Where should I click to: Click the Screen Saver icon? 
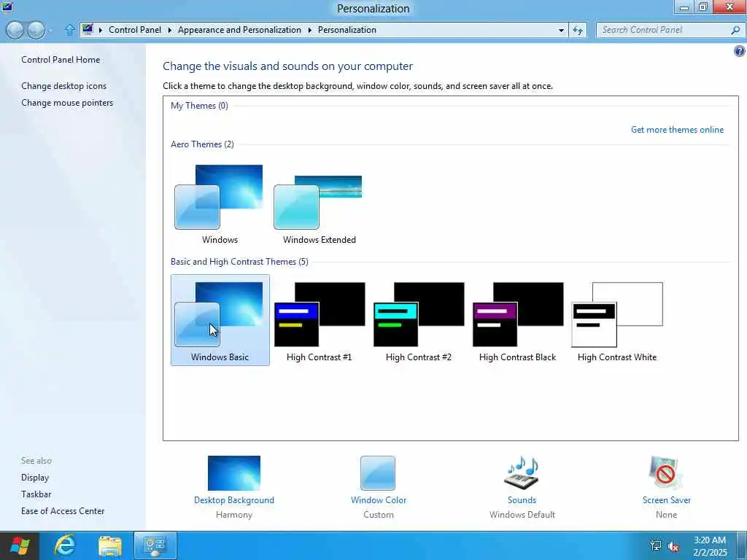tap(665, 473)
